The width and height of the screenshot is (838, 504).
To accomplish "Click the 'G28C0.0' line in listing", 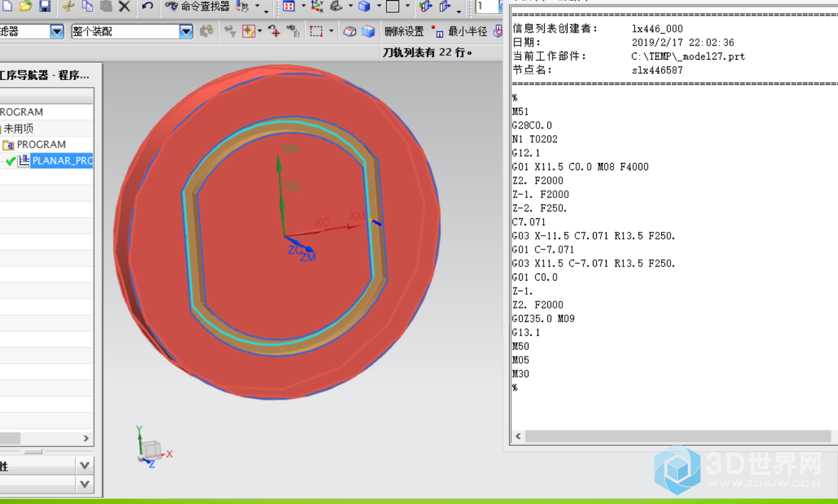I will tap(532, 125).
